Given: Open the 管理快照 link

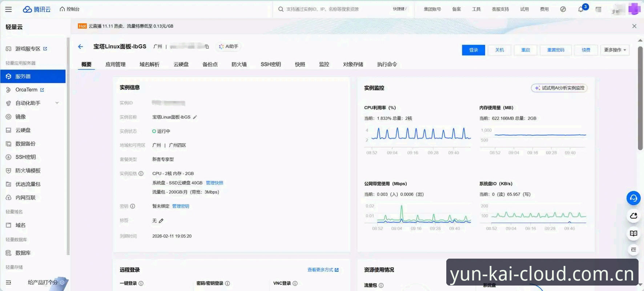Looking at the screenshot, I should (214, 183).
